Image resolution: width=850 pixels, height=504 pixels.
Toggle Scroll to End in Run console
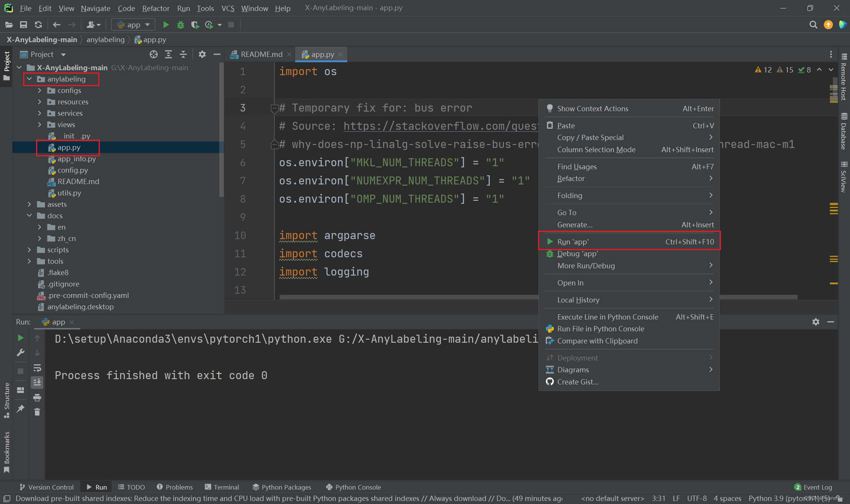pos(37,383)
